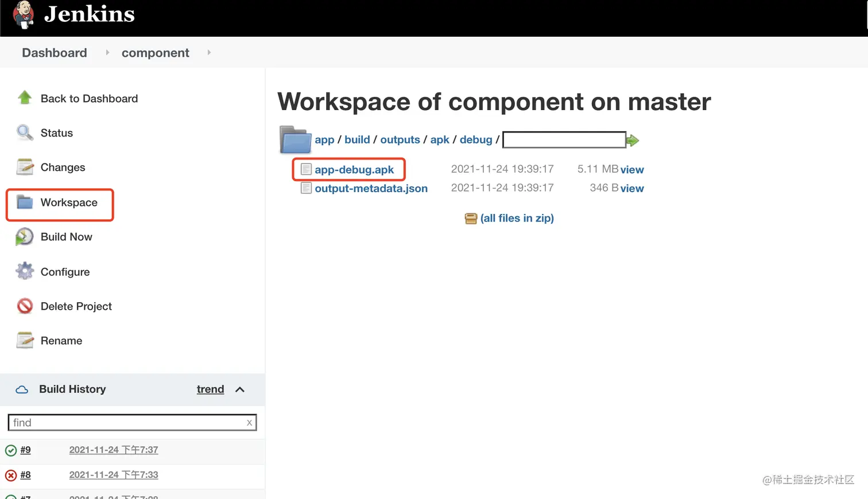The width and height of the screenshot is (868, 499).
Task: Click the Configure gear icon
Action: click(25, 271)
